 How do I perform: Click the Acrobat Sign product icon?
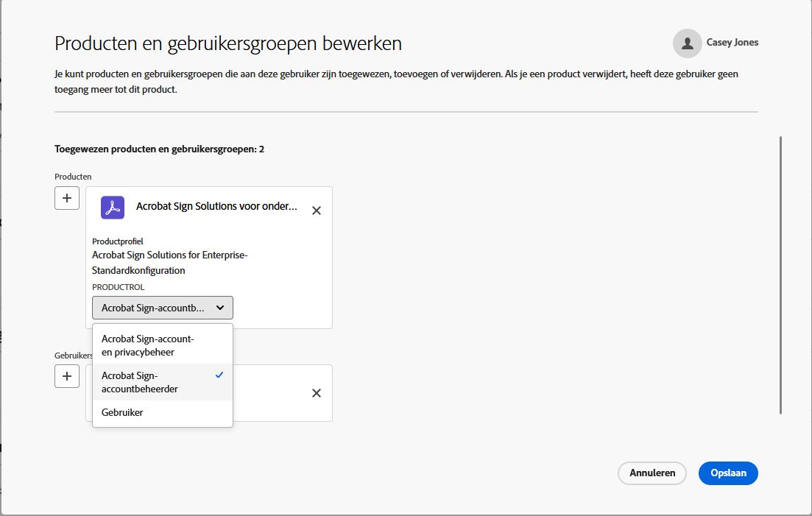click(112, 208)
